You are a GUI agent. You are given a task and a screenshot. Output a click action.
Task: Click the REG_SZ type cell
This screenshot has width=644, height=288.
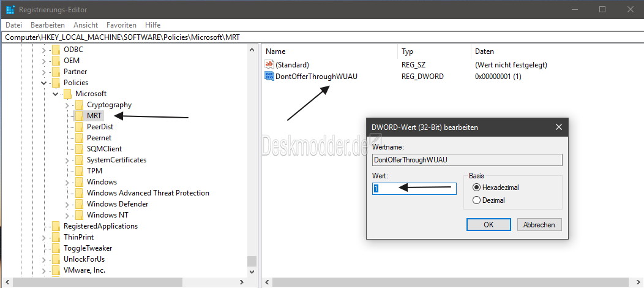pos(413,65)
